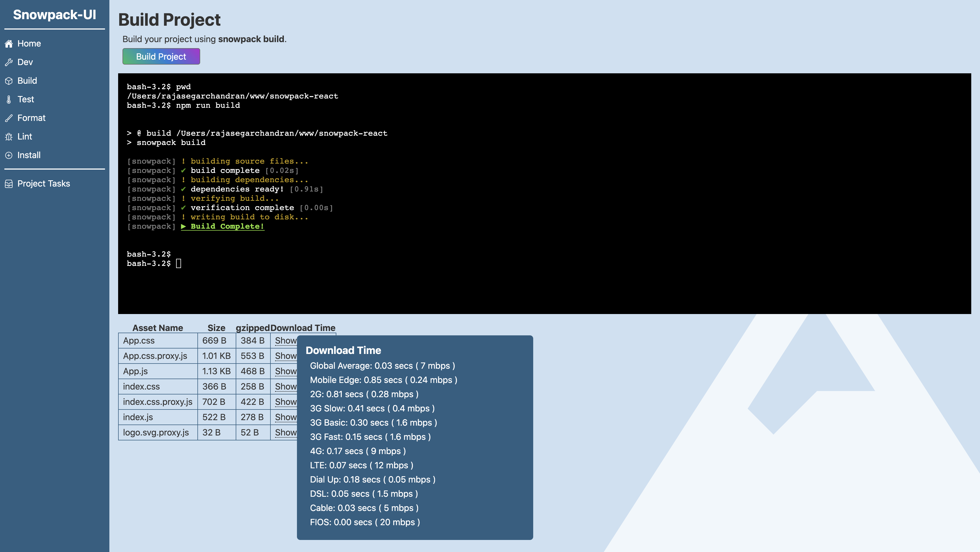Click the Dev wrench icon

9,62
